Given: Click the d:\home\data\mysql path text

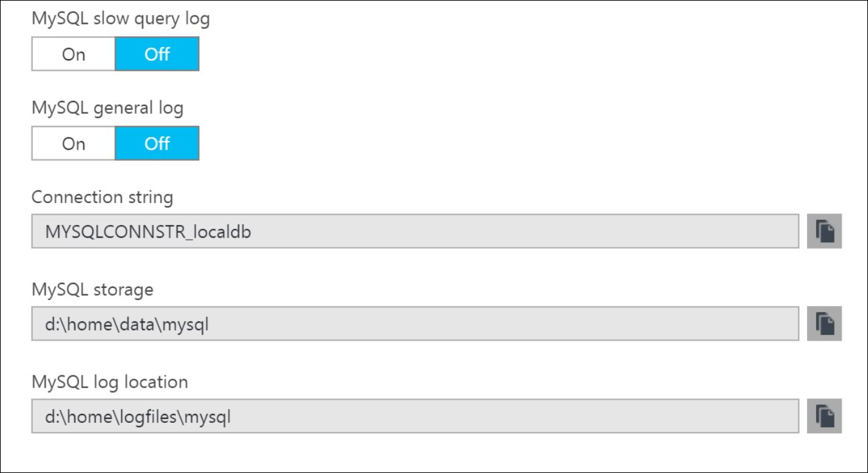Looking at the screenshot, I should tap(127, 325).
